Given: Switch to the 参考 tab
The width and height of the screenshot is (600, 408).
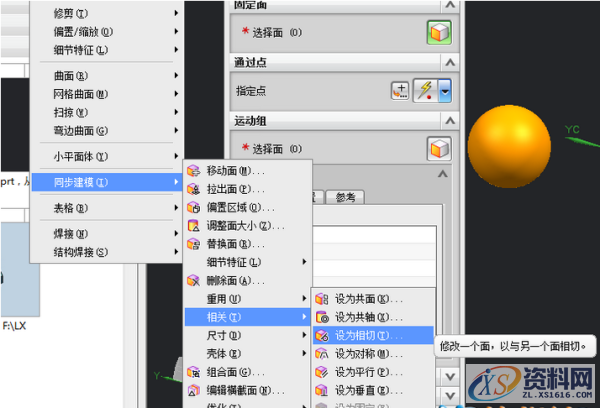Looking at the screenshot, I should pyautogui.click(x=346, y=197).
